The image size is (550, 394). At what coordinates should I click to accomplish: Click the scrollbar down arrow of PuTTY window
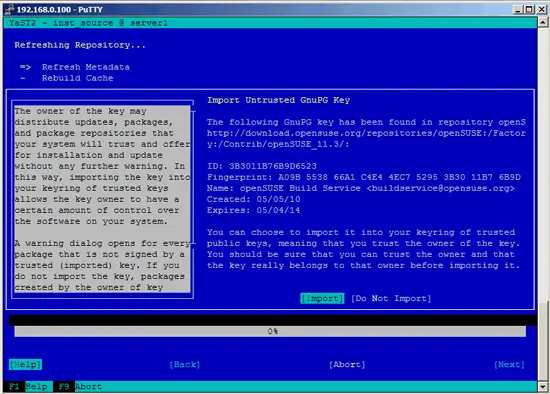coord(543,387)
